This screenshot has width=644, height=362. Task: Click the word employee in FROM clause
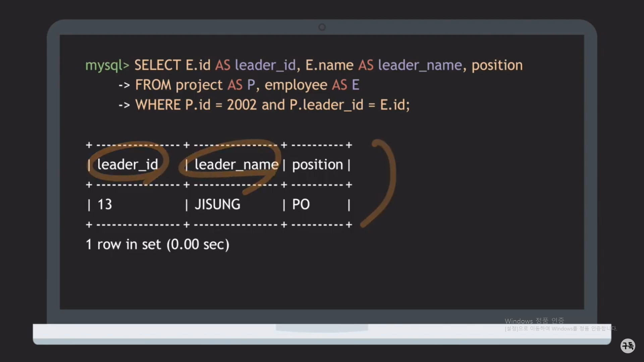(296, 85)
